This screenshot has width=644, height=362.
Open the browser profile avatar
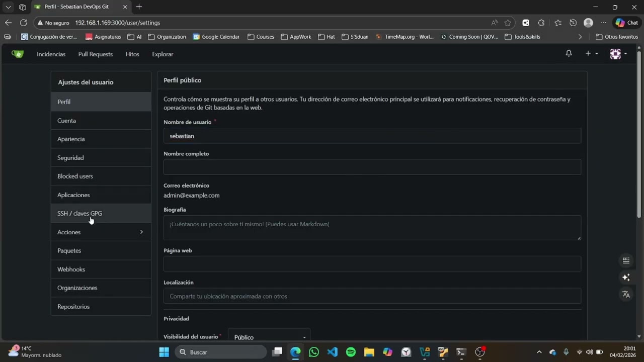(x=588, y=23)
